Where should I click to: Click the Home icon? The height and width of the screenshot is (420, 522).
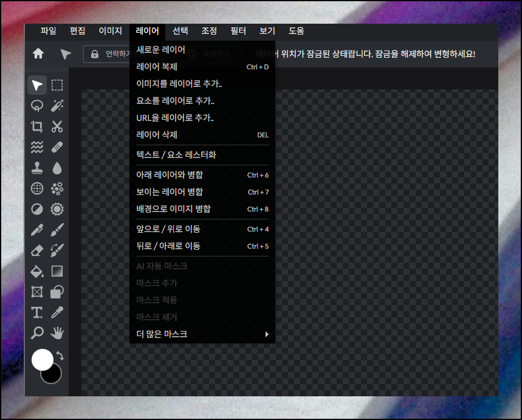[38, 53]
